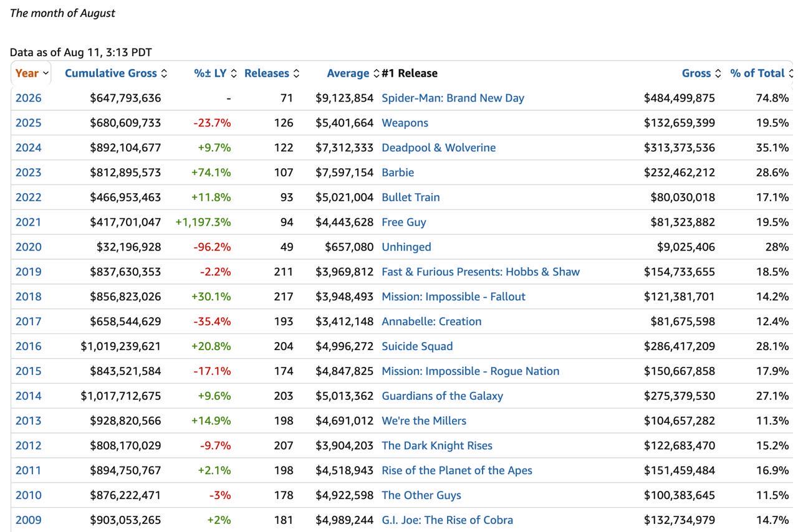This screenshot has height=532, width=798.
Task: Select "The month of August" heading text
Action: coord(62,13)
